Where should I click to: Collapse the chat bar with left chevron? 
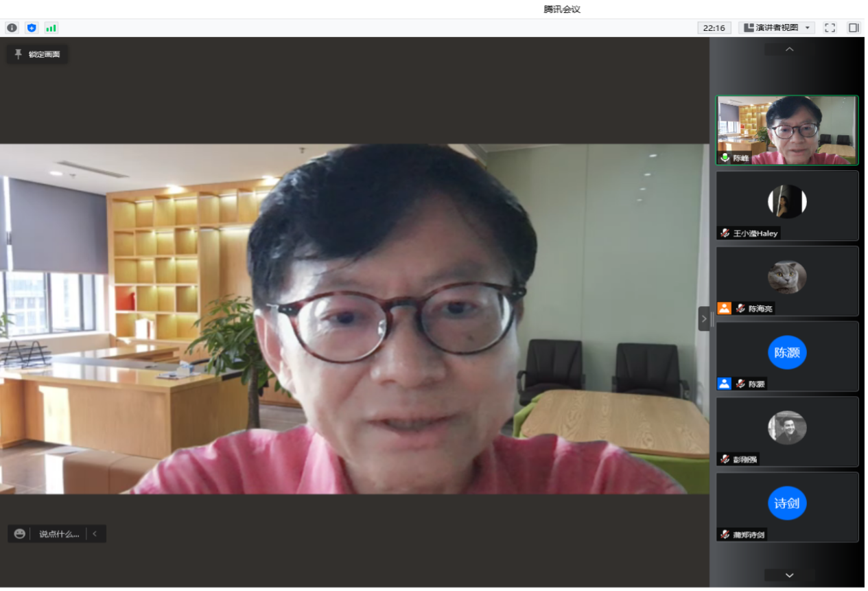point(95,533)
